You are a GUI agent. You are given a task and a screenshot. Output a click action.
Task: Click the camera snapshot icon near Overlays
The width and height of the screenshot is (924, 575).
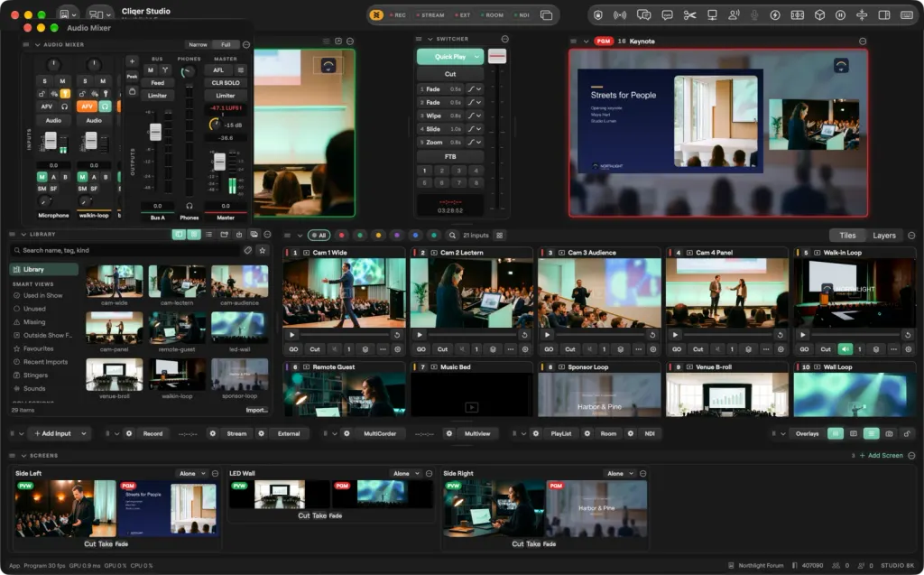click(889, 433)
